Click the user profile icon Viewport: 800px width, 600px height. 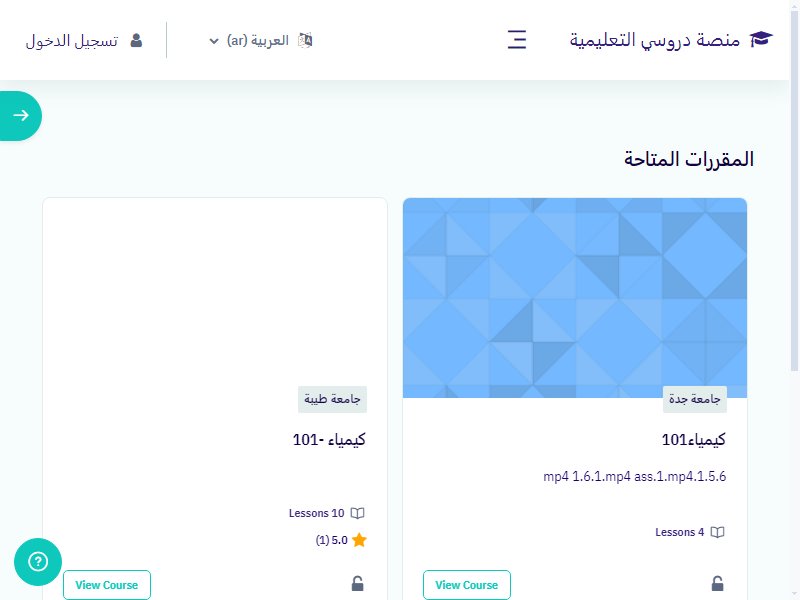[x=136, y=40]
